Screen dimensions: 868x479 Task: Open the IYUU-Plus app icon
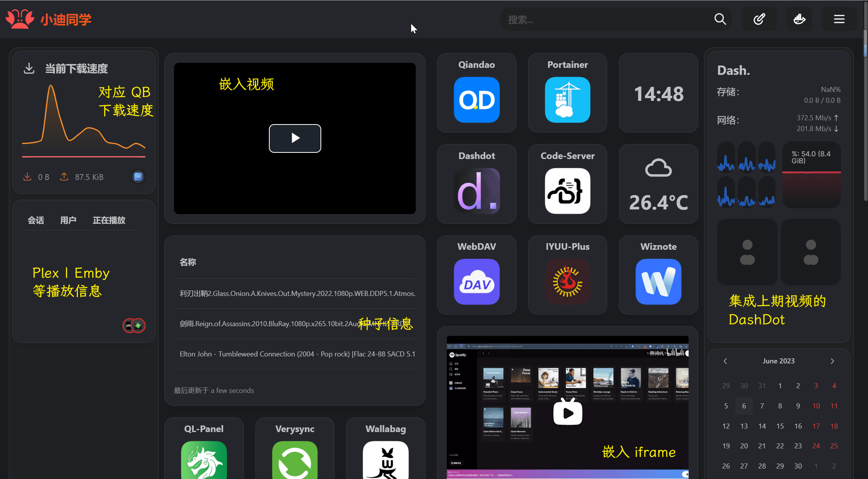click(568, 282)
